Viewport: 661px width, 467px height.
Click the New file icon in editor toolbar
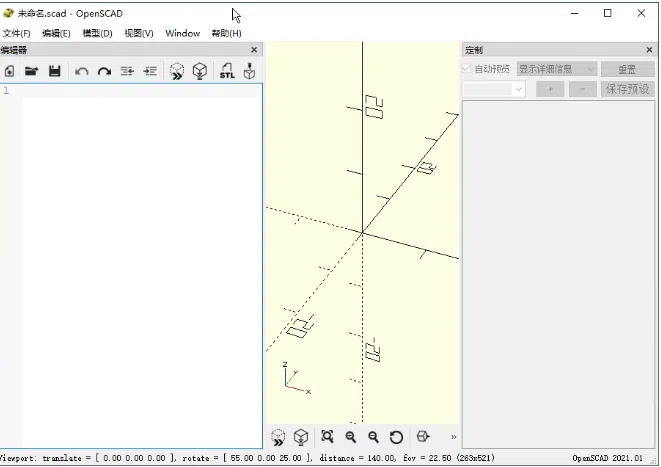point(9,71)
